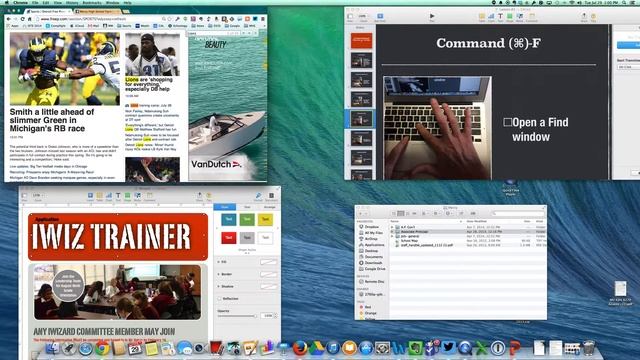Select the Text tool in Pages toolbar
The height and width of the screenshot is (360, 640).
(118, 196)
